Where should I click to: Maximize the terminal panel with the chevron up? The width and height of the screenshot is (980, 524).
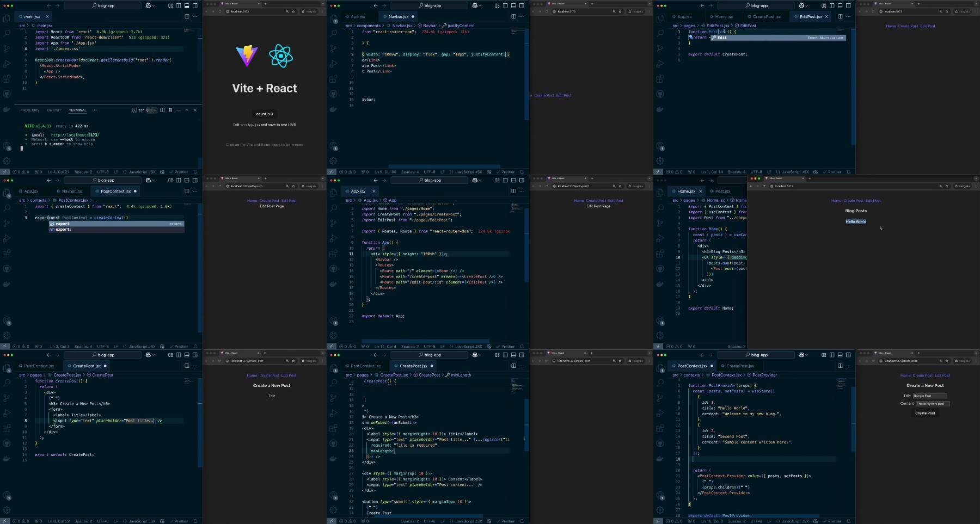tap(187, 110)
